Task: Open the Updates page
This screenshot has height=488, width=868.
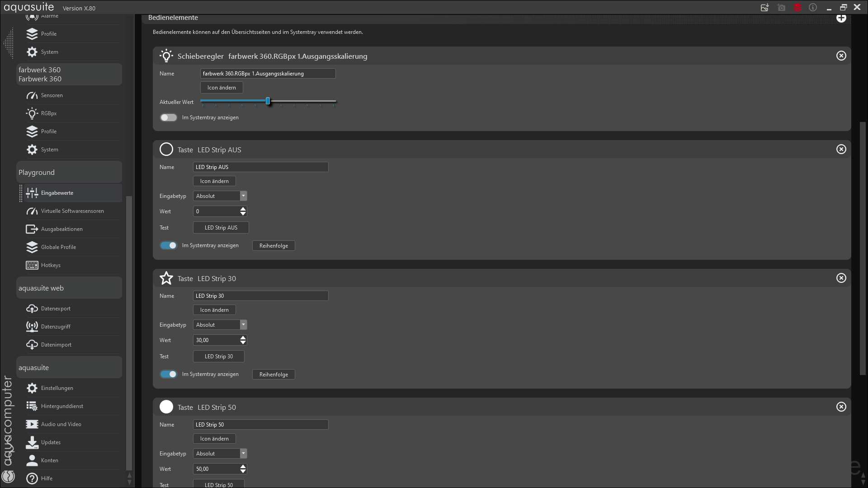Action: point(51,442)
